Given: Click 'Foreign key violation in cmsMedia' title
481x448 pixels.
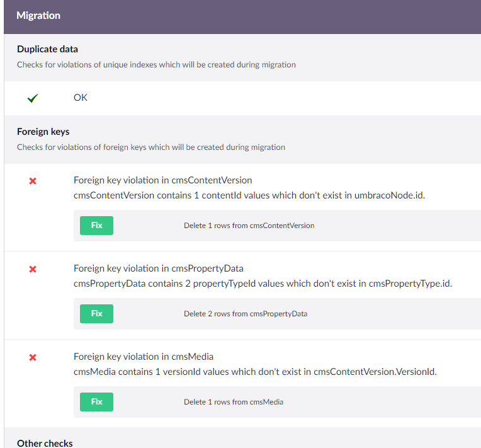Looking at the screenshot, I should [x=147, y=357].
